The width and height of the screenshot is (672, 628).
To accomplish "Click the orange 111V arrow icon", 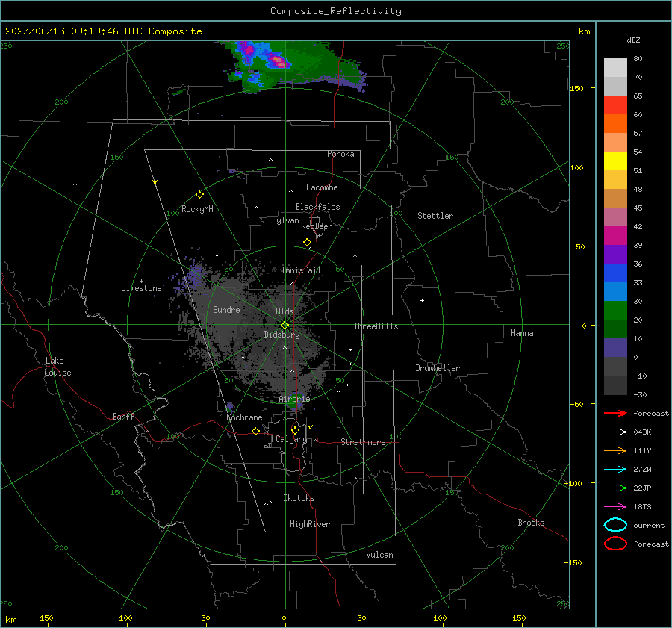I will coord(615,450).
